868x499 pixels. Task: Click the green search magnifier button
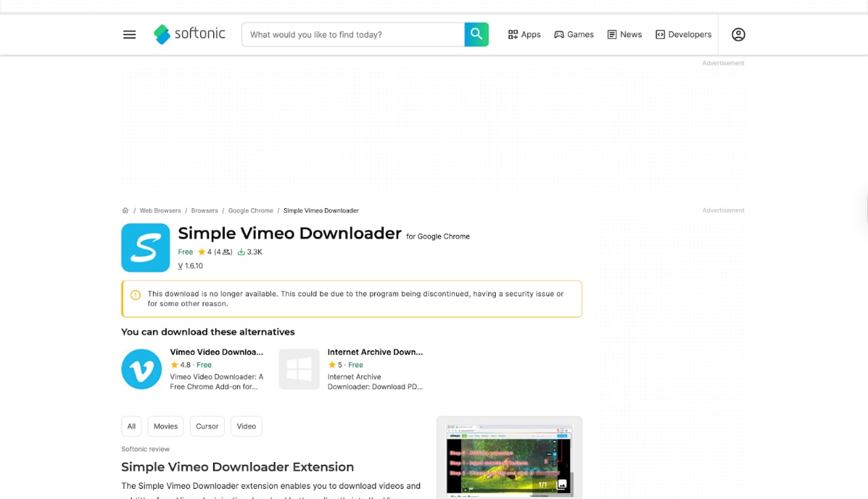pos(476,34)
